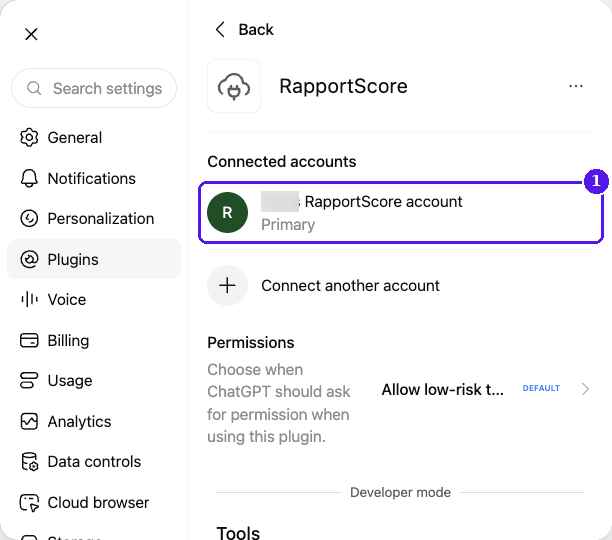
Task: Open General settings via the gear icon
Action: pos(29,137)
